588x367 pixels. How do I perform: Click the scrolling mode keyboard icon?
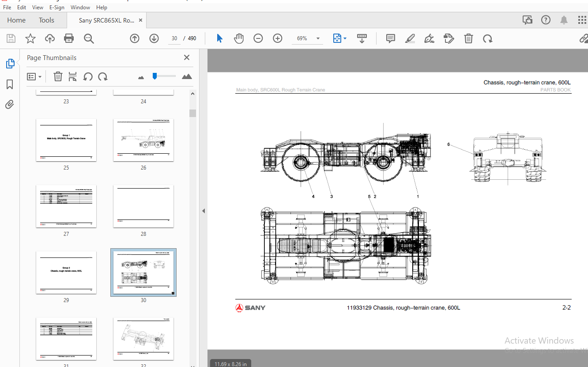(362, 38)
